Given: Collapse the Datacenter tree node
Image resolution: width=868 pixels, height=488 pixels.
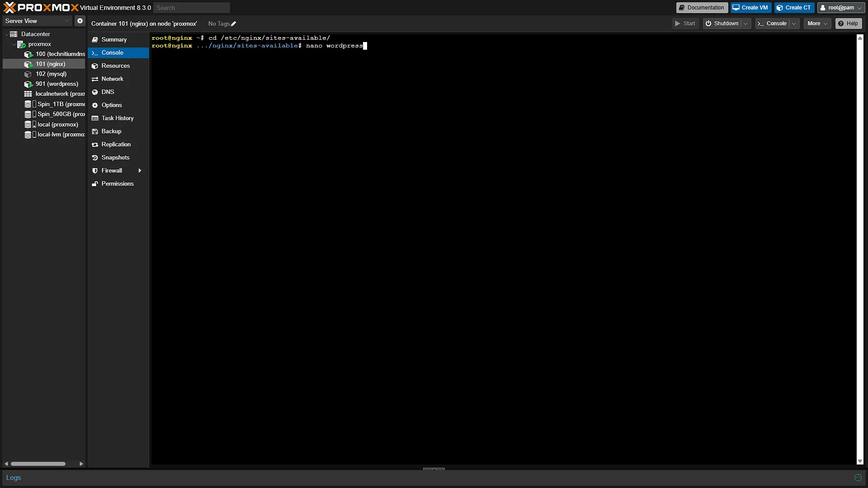Looking at the screenshot, I should click(6, 34).
